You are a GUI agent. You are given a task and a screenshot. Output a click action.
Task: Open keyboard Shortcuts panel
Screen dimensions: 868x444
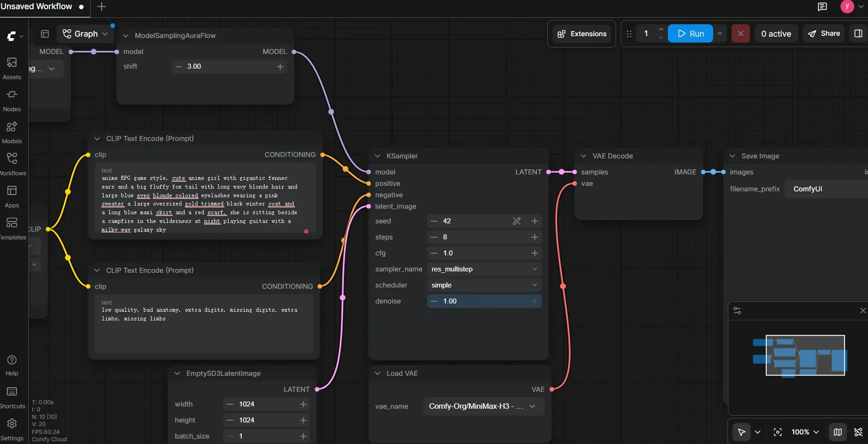pyautogui.click(x=12, y=398)
